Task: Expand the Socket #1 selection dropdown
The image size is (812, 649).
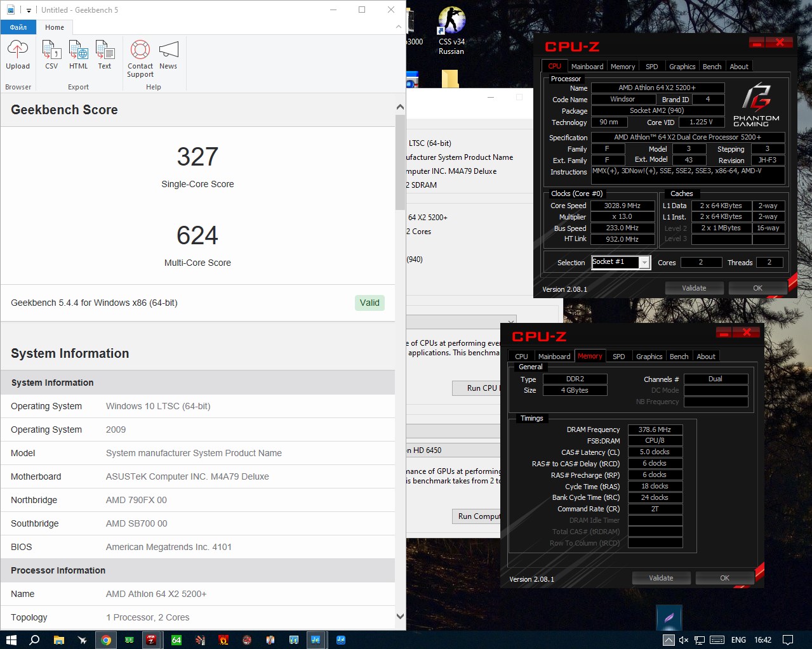Action: pos(645,263)
